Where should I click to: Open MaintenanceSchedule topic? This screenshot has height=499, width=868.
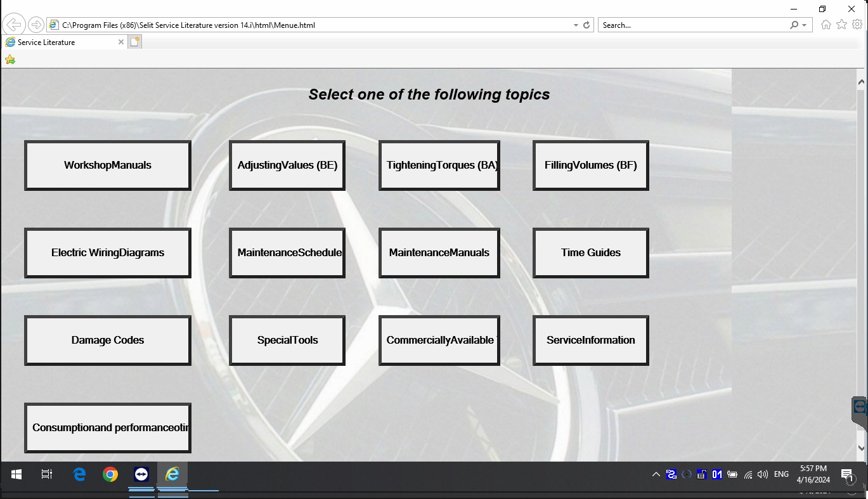click(x=287, y=253)
